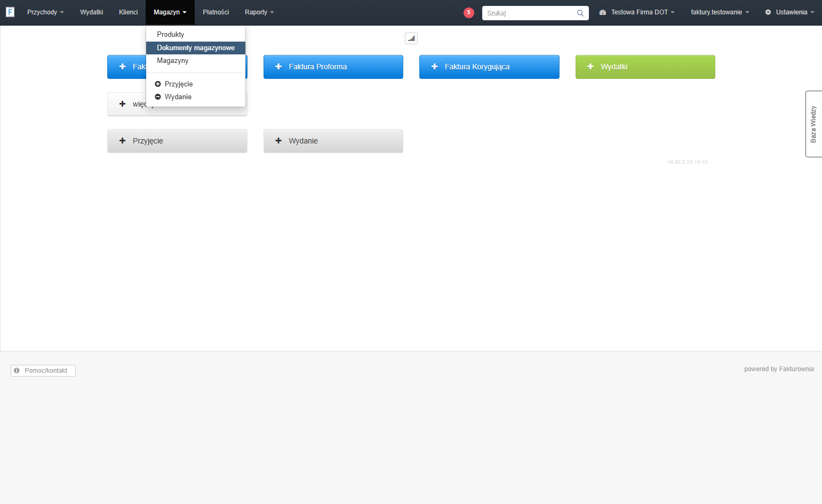The height and width of the screenshot is (504, 822).
Task: Focus the Szukaj search field
Action: click(x=536, y=13)
